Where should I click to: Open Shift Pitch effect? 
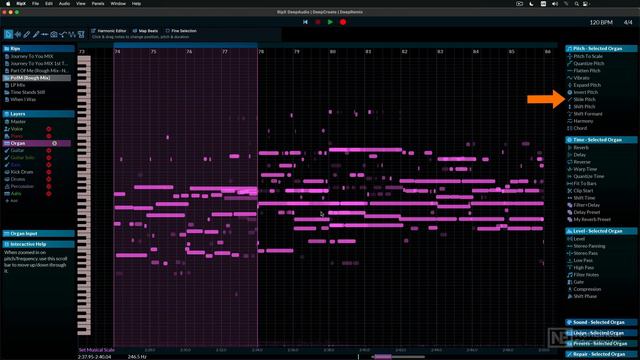pyautogui.click(x=584, y=107)
